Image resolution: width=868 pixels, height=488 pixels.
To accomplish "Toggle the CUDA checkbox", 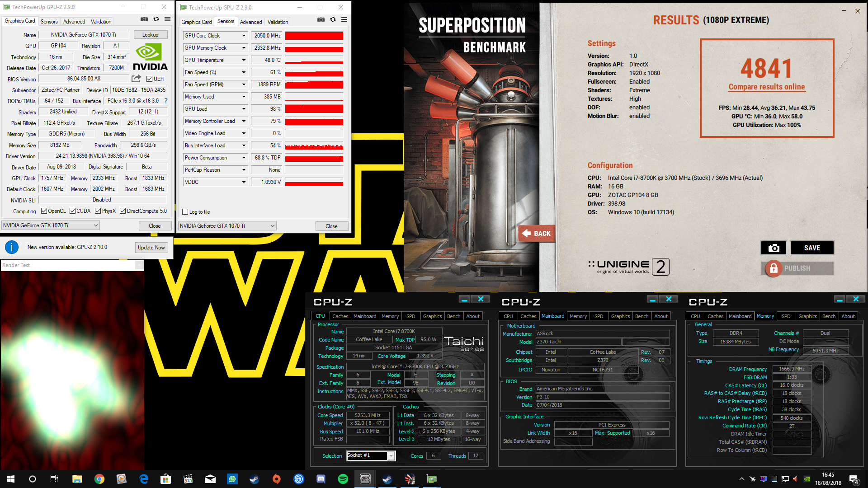I will [x=72, y=211].
